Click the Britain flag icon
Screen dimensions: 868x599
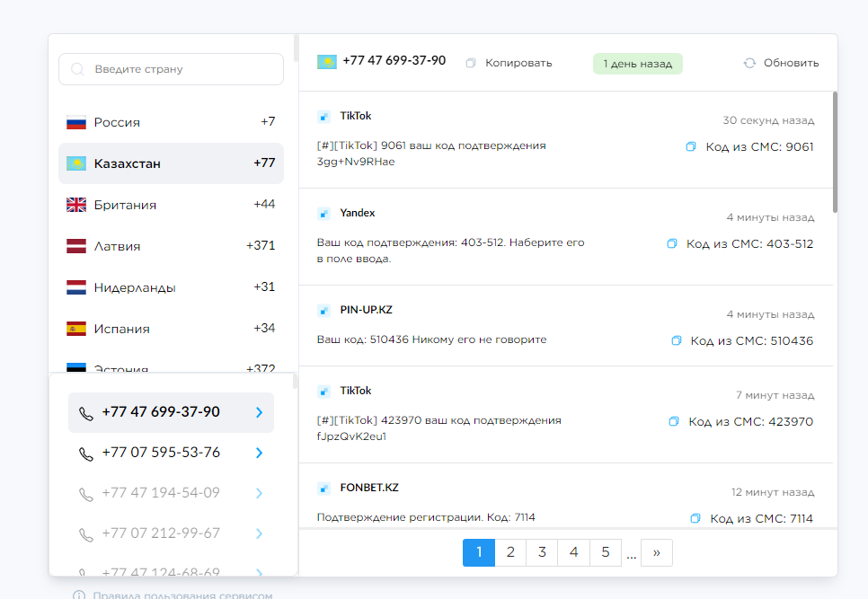coord(76,205)
